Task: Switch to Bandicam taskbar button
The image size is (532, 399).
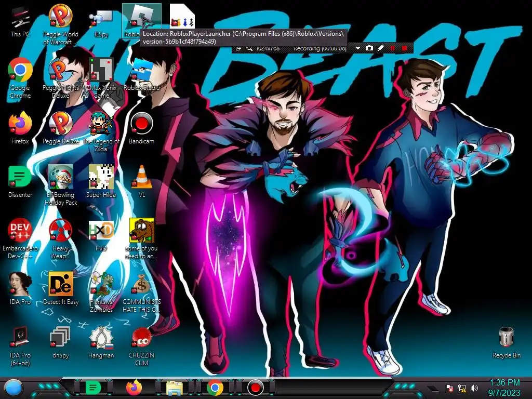Action: coord(255,388)
